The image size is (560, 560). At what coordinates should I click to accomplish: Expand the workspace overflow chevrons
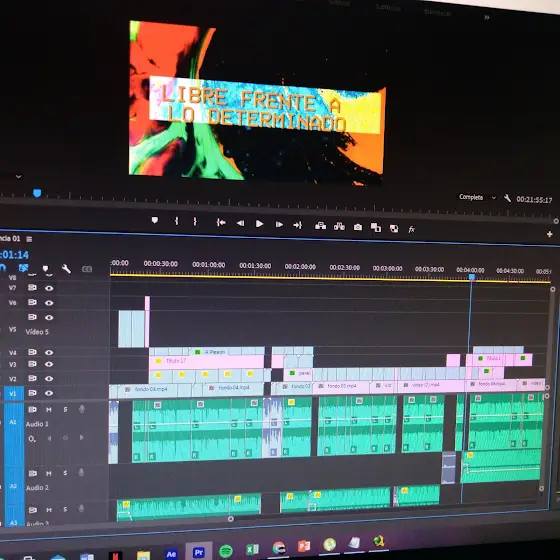(486, 17)
